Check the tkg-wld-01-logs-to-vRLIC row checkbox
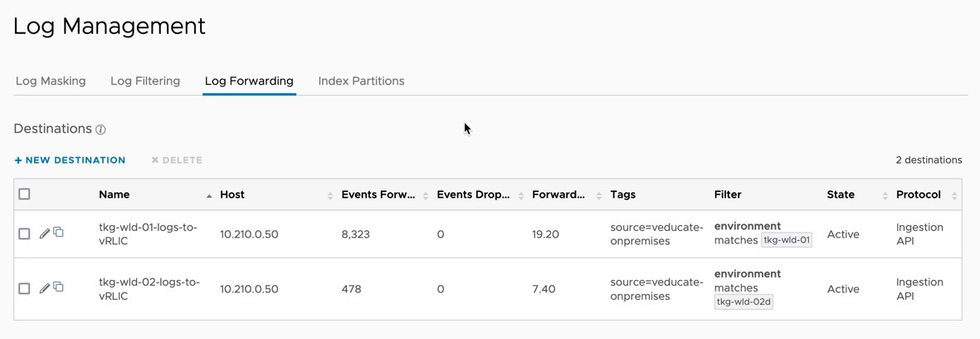The image size is (980, 339). [x=24, y=234]
